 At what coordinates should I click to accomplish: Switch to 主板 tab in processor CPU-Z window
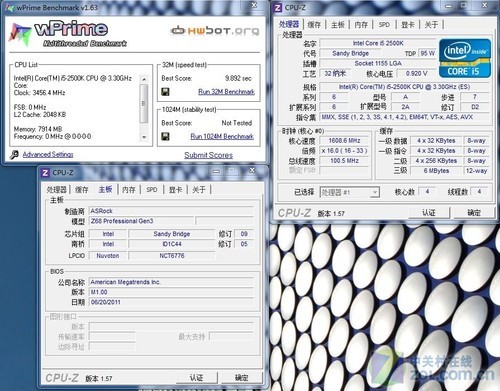pos(337,24)
